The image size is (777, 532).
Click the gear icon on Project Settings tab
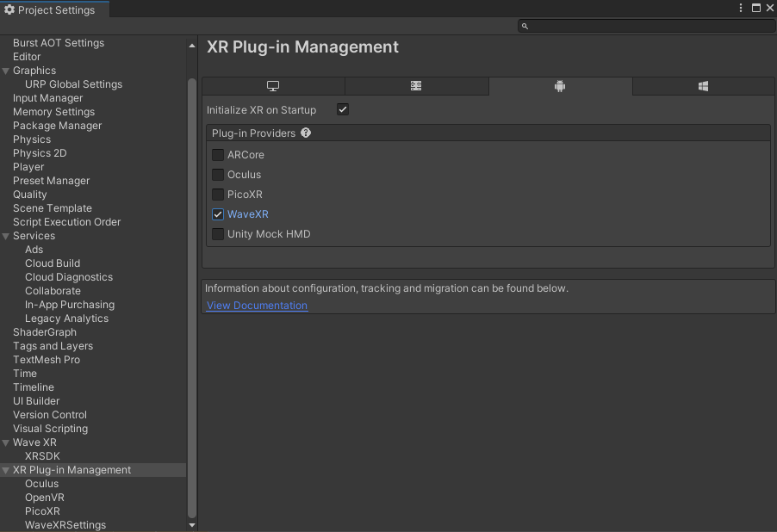click(9, 9)
